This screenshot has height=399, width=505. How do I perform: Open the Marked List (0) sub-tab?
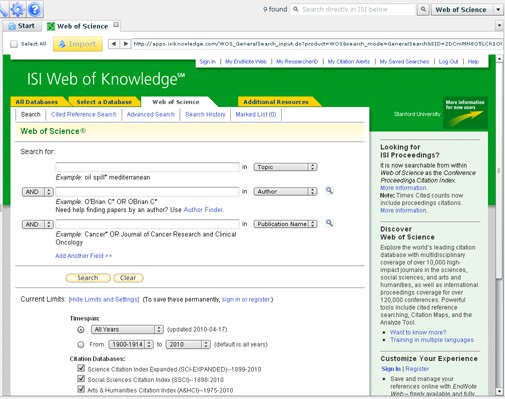[256, 115]
